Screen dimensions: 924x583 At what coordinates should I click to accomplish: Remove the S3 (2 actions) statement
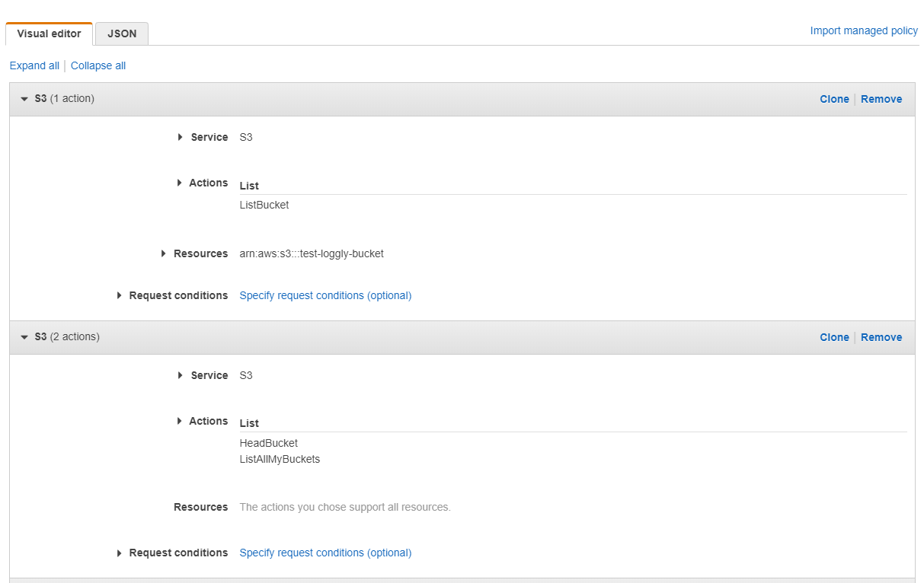[881, 337]
